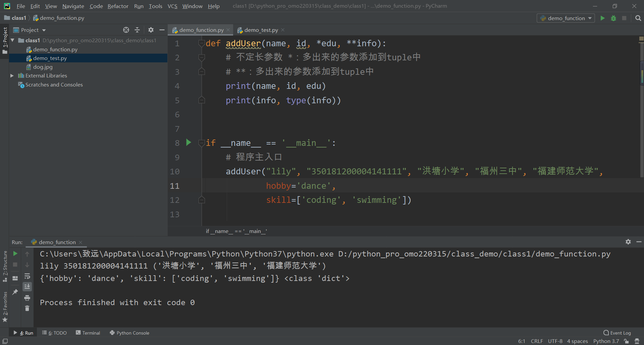Toggle the breakpoint gutter on line 8
The height and width of the screenshot is (345, 644).
pyautogui.click(x=189, y=142)
